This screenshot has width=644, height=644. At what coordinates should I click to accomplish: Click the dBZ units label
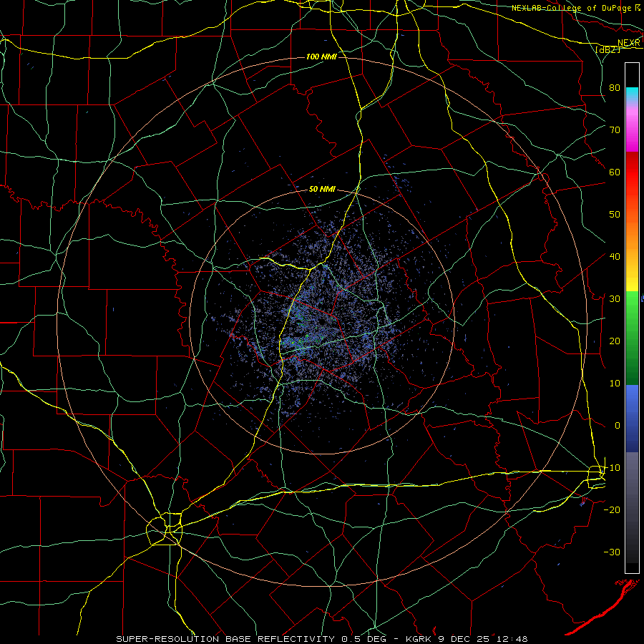[x=608, y=49]
